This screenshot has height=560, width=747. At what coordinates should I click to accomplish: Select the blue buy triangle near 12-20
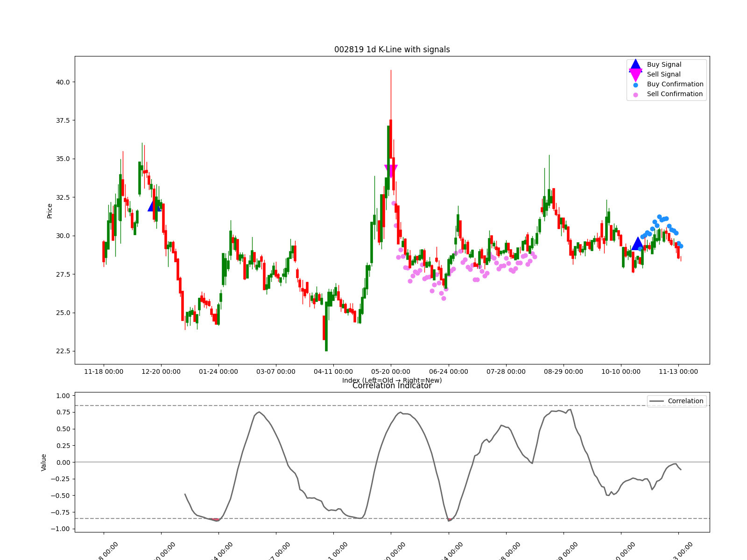[154, 205]
